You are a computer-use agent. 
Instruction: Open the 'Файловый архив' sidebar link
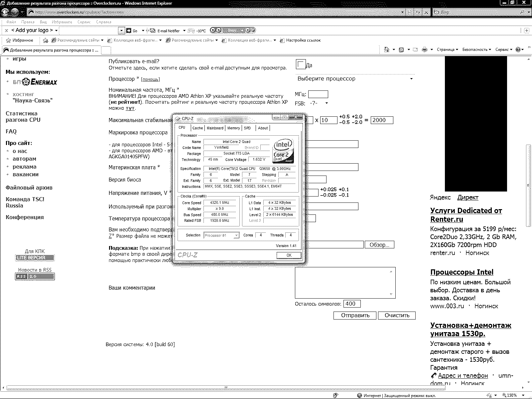(29, 188)
